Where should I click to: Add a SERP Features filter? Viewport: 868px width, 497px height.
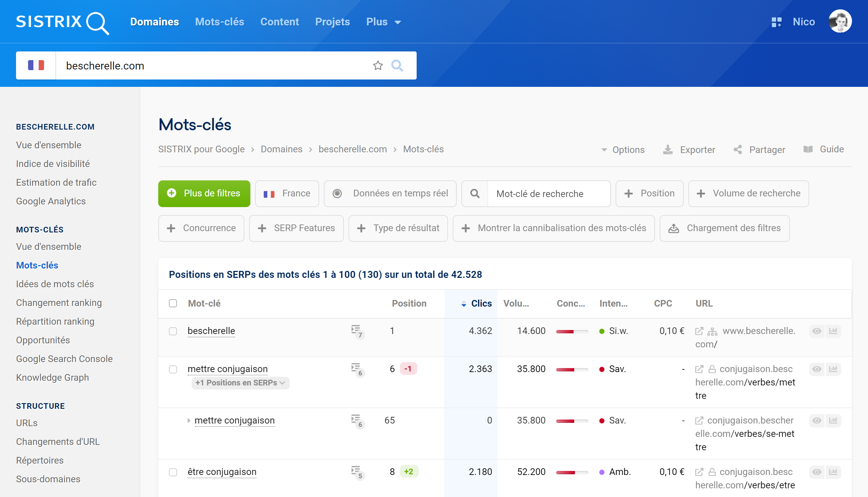tap(296, 228)
